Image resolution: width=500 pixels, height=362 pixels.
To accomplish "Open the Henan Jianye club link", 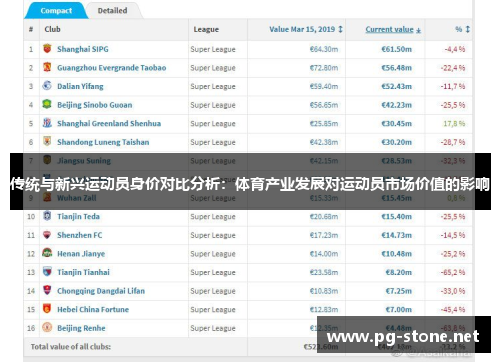I will click(x=81, y=254).
